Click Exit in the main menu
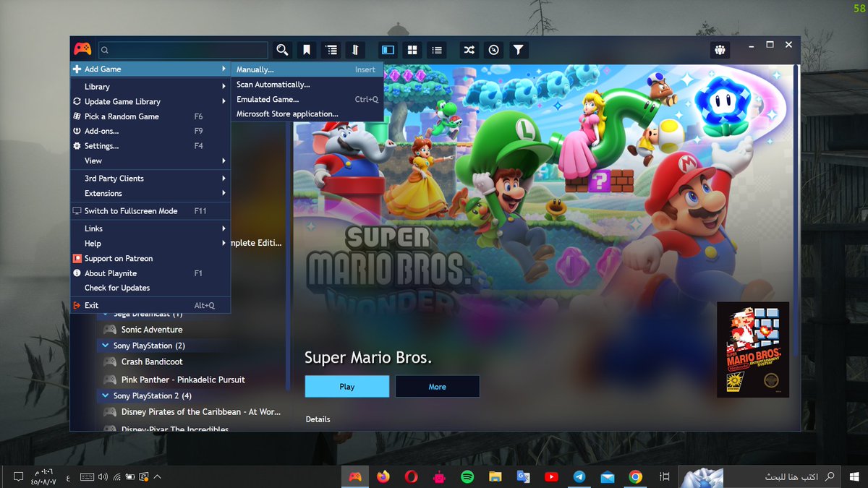 [x=150, y=305]
